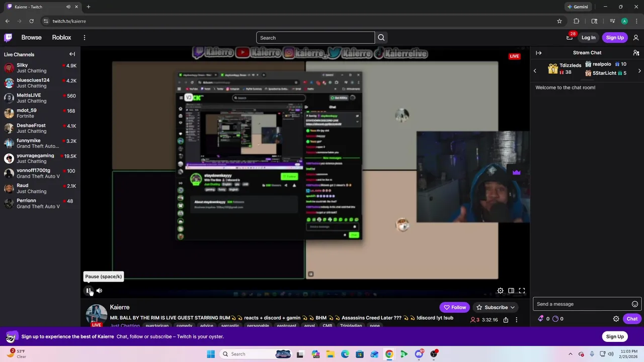
Task: Open Silky's live channel
Action: [x=40, y=68]
